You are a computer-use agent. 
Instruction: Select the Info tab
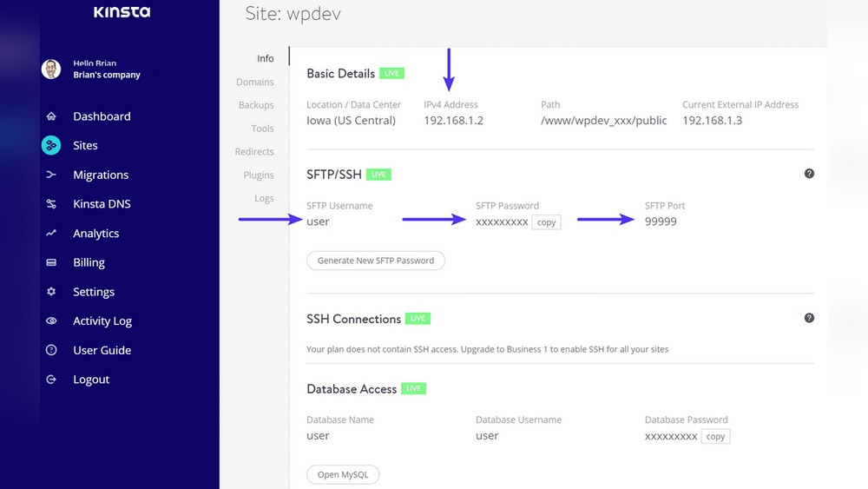pos(265,58)
